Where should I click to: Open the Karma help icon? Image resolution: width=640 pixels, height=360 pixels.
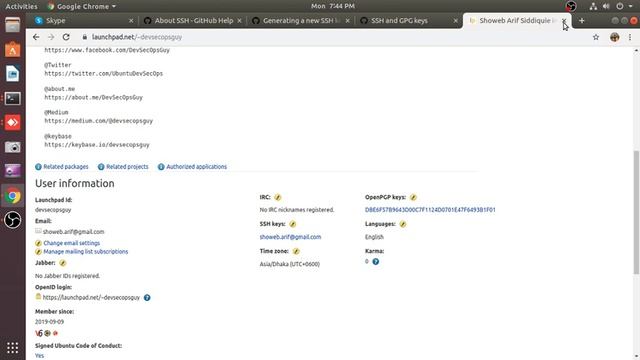click(376, 262)
